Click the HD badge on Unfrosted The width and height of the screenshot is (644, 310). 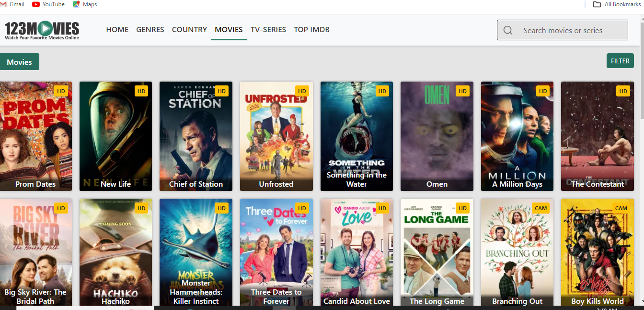click(302, 91)
